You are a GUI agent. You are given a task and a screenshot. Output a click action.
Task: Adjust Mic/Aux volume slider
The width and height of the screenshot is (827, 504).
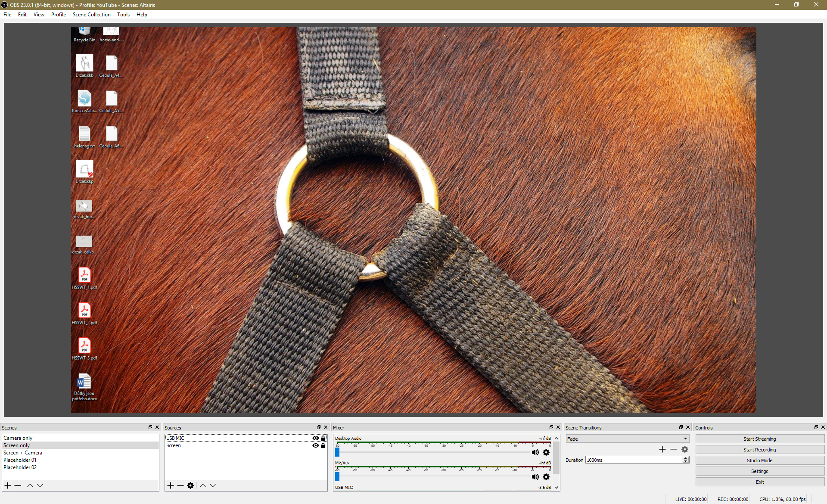337,477
